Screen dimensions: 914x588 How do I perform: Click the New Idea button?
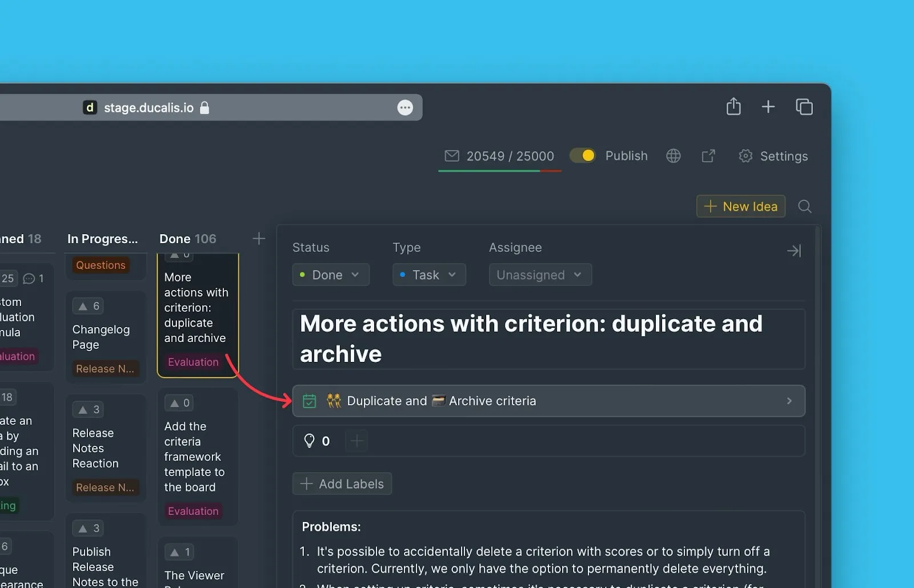click(741, 207)
